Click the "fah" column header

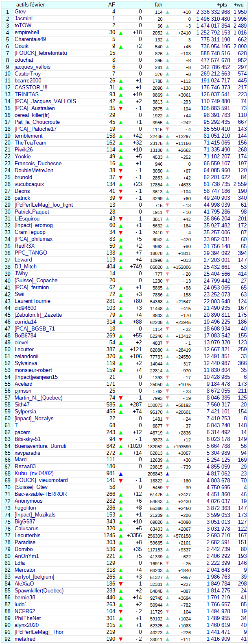(x=159, y=5)
